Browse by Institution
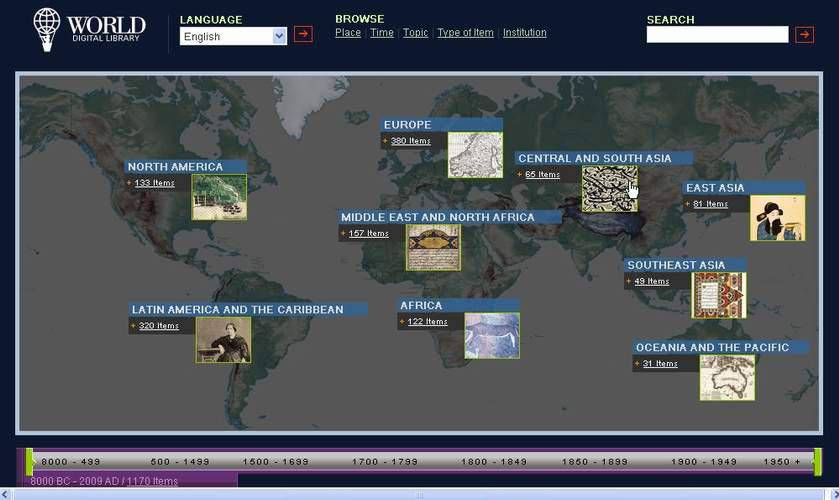Screen dimensions: 839x500 click(524, 33)
